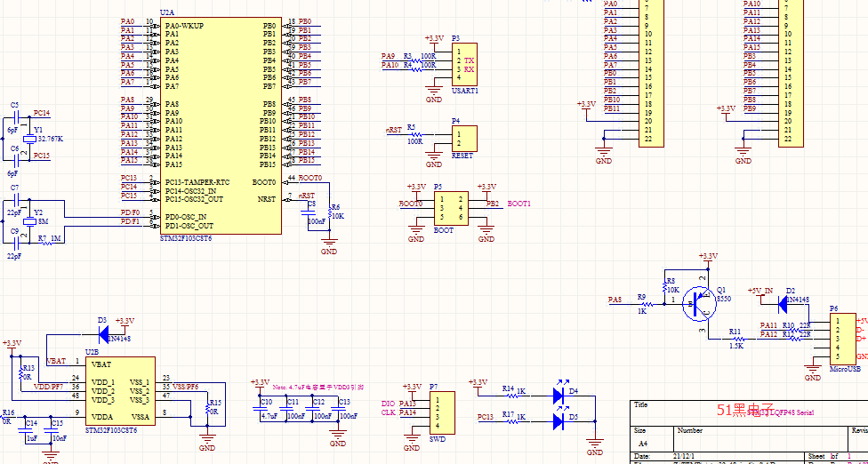Click the C10 4.7uF capacitor

(x=259, y=408)
